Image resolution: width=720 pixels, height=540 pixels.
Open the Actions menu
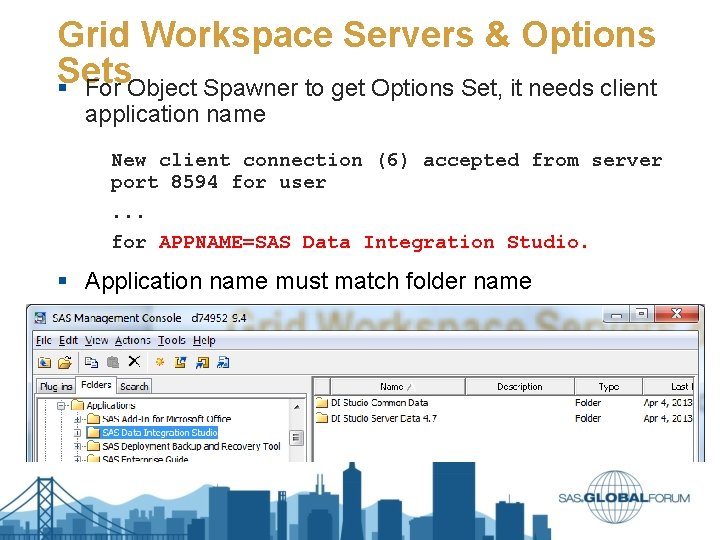132,340
